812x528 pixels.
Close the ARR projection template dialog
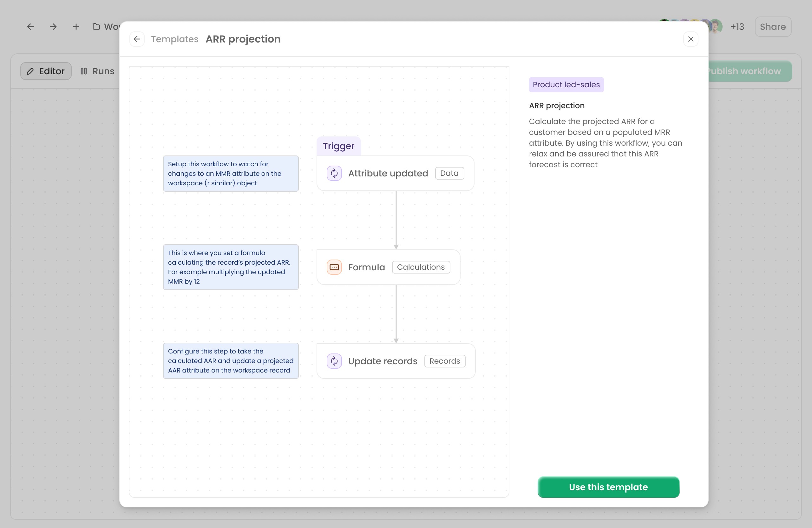tap(691, 39)
